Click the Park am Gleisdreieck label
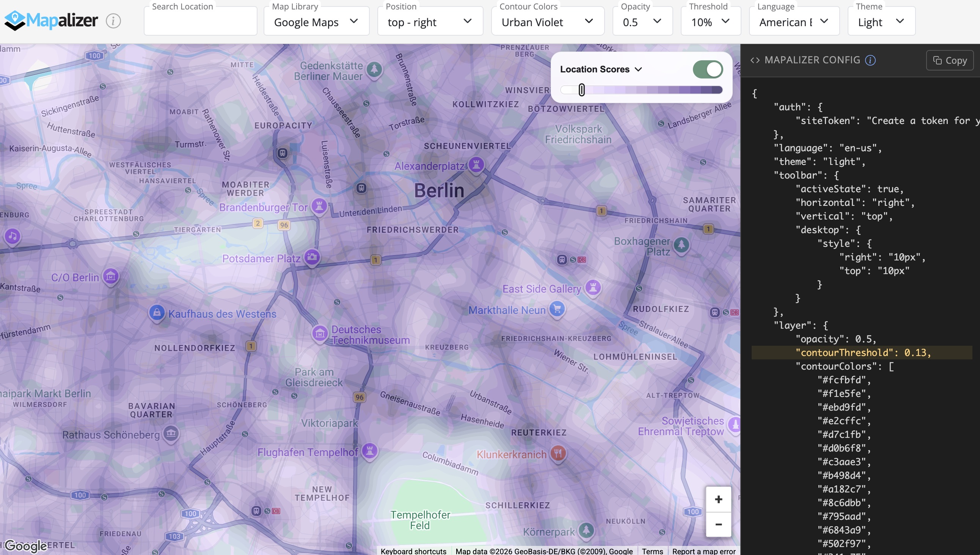 tap(314, 377)
